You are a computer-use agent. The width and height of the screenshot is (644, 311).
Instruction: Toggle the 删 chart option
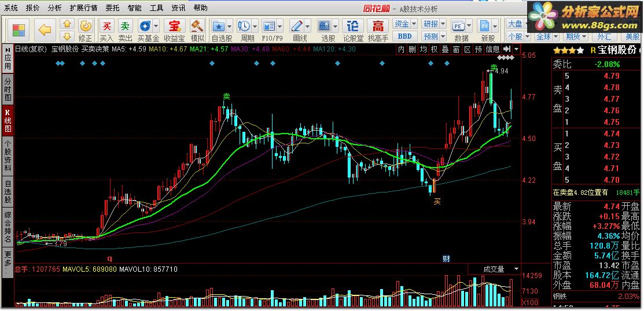[412, 49]
